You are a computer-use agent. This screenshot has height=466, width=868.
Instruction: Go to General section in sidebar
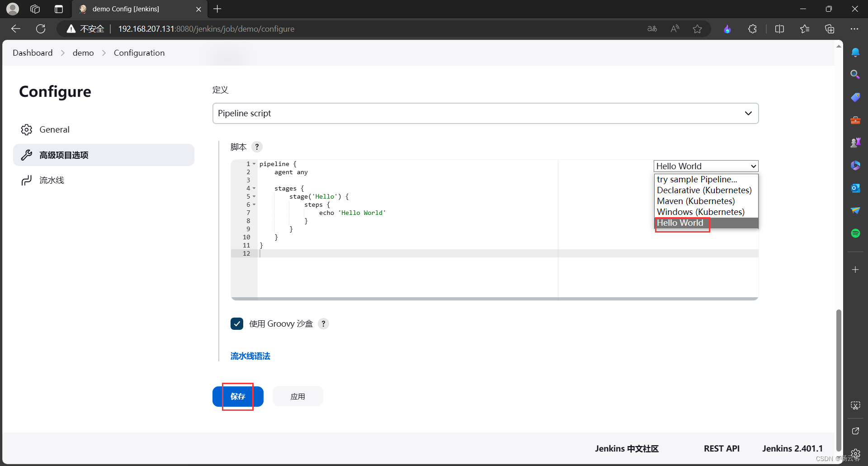pos(104,129)
